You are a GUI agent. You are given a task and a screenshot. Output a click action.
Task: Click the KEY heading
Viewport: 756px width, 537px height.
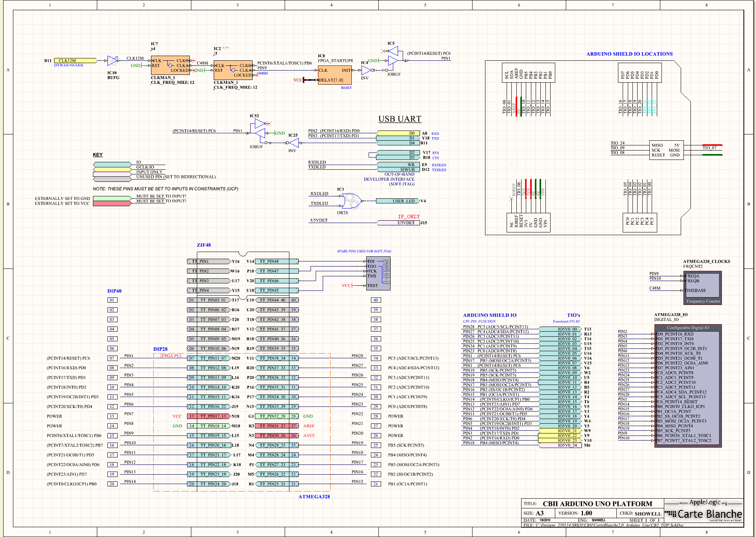coord(98,155)
